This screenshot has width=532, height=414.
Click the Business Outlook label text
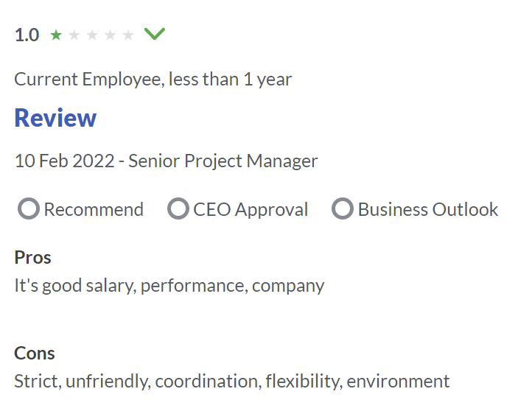coord(428,209)
